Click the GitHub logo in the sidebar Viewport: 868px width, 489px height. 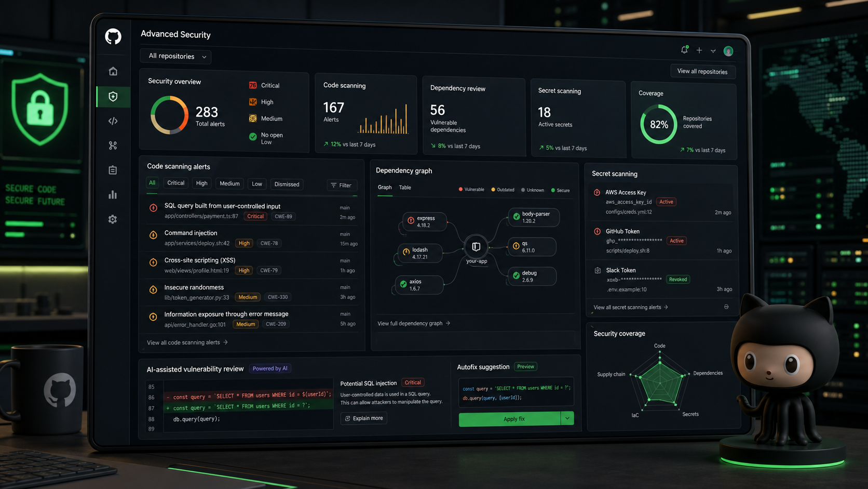pos(113,36)
